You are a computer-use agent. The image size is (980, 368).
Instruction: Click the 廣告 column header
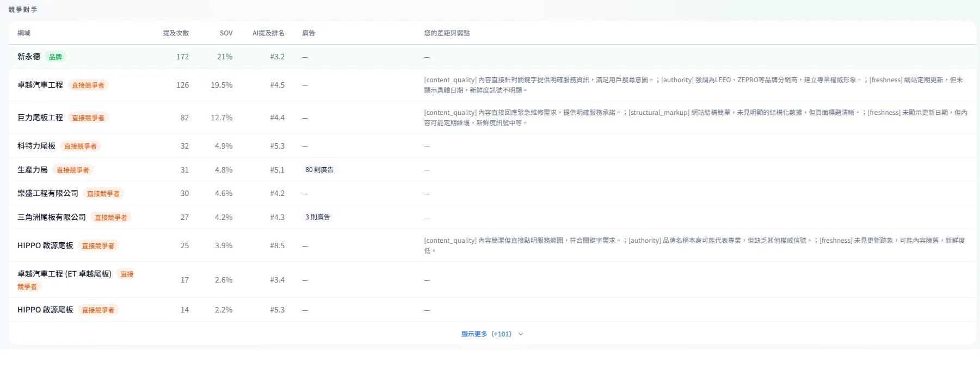coord(309,33)
